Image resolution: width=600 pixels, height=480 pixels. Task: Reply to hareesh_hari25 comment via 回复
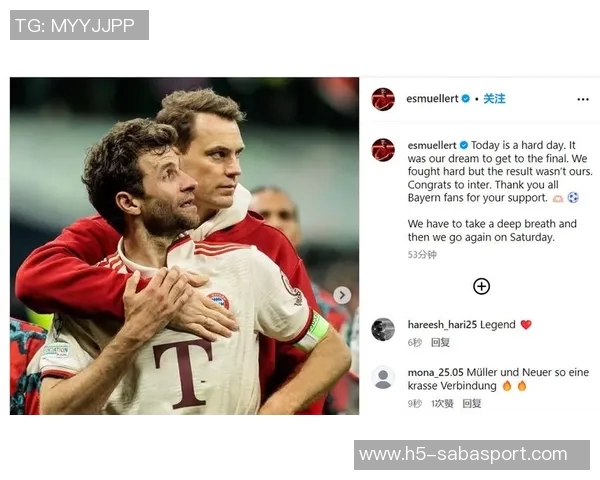tap(440, 343)
